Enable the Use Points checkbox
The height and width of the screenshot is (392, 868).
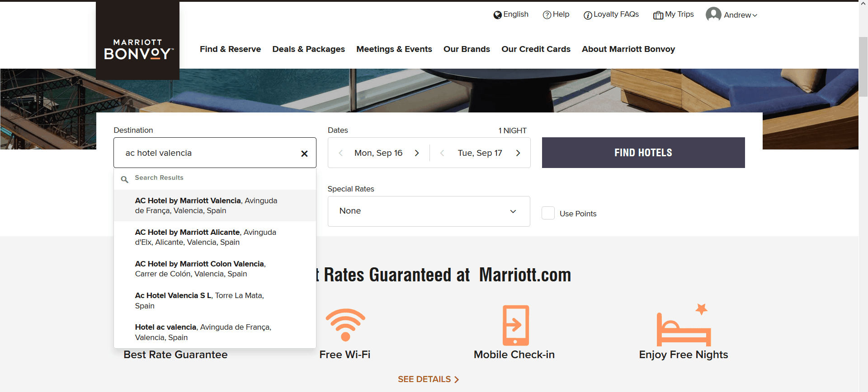point(548,213)
